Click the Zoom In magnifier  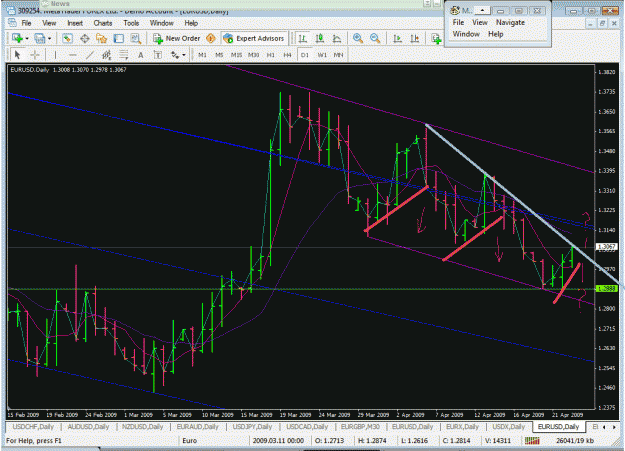tap(358, 38)
